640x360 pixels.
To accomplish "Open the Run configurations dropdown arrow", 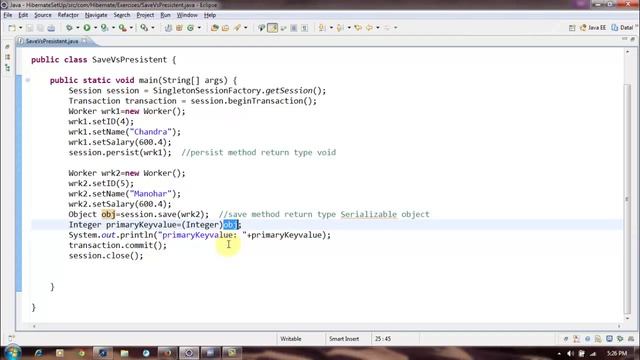I will pyautogui.click(x=96, y=28).
